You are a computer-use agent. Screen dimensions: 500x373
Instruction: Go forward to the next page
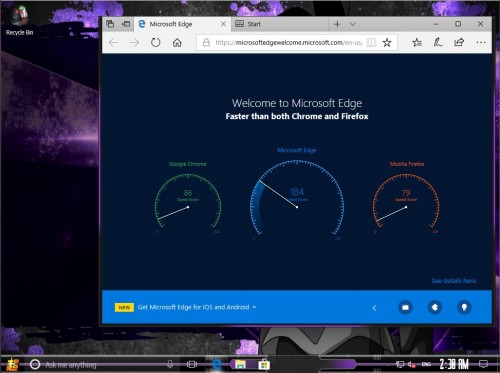click(134, 43)
